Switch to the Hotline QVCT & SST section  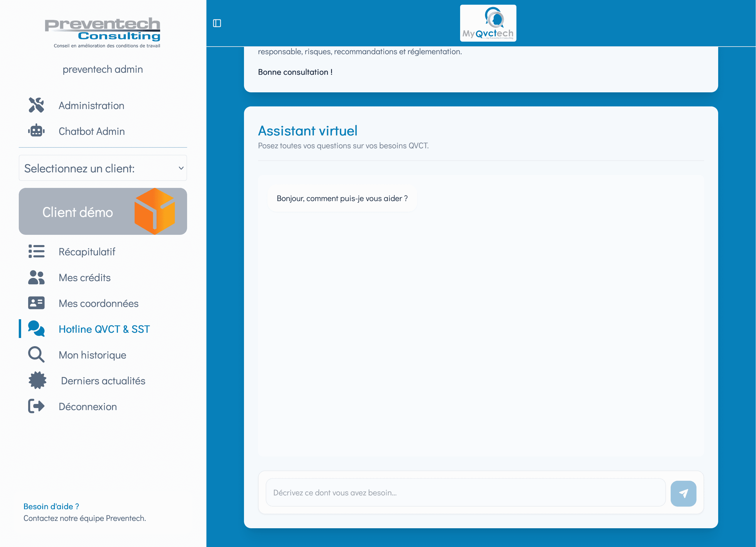pyautogui.click(x=104, y=329)
